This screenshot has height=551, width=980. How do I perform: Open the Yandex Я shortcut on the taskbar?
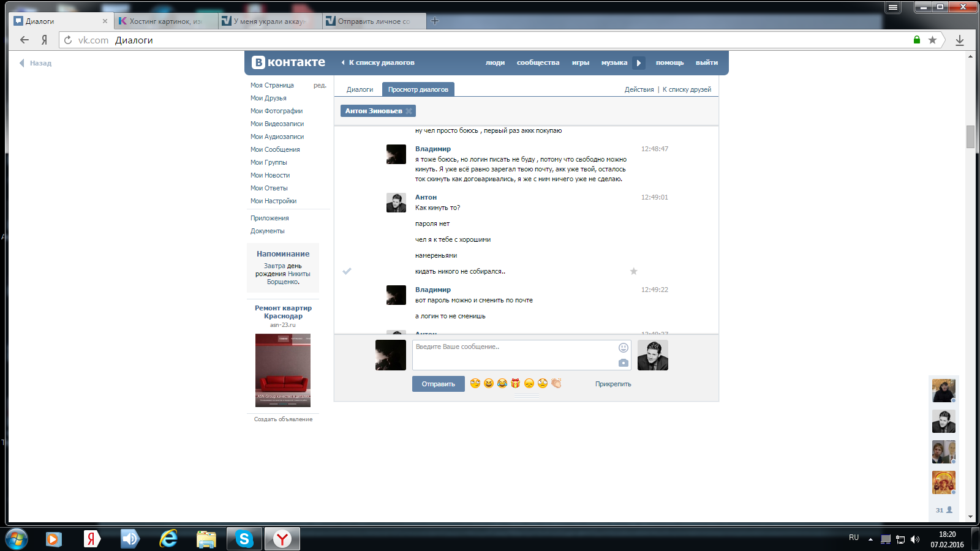[92, 539]
